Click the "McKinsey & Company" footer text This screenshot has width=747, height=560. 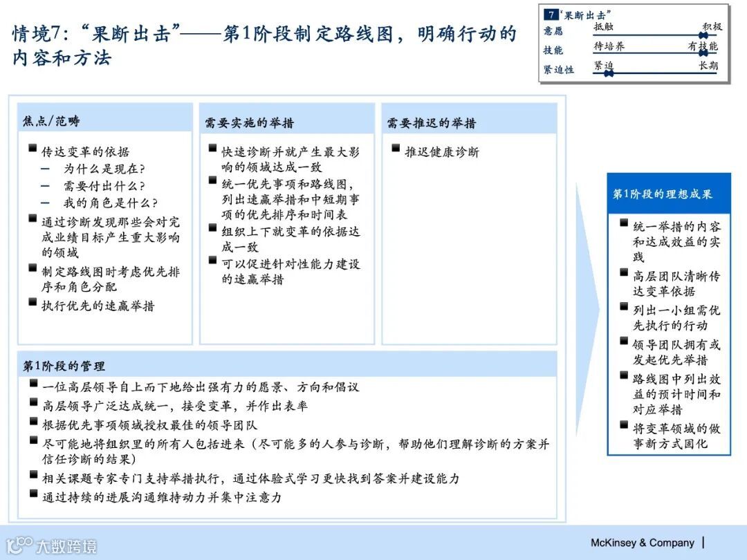642,543
